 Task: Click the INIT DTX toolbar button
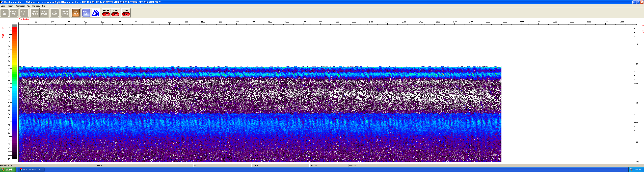tap(5, 13)
